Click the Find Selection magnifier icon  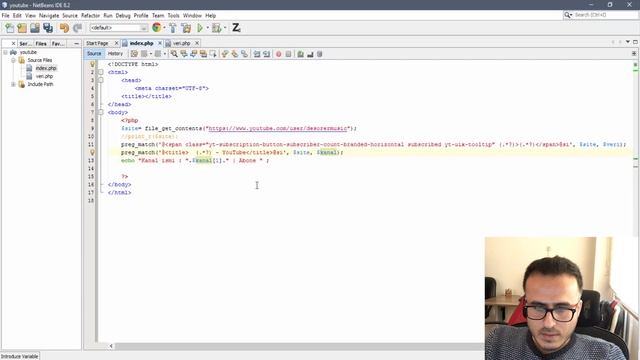(174, 54)
